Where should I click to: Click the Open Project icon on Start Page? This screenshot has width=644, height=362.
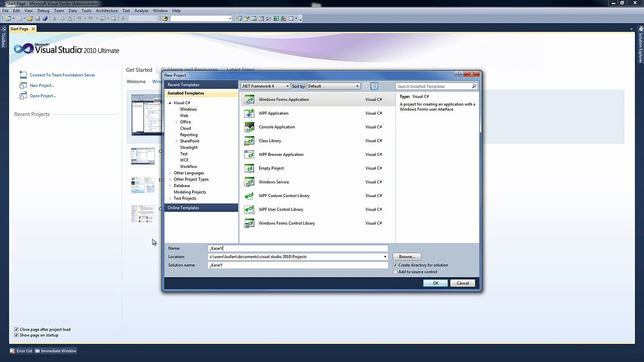[x=23, y=96]
